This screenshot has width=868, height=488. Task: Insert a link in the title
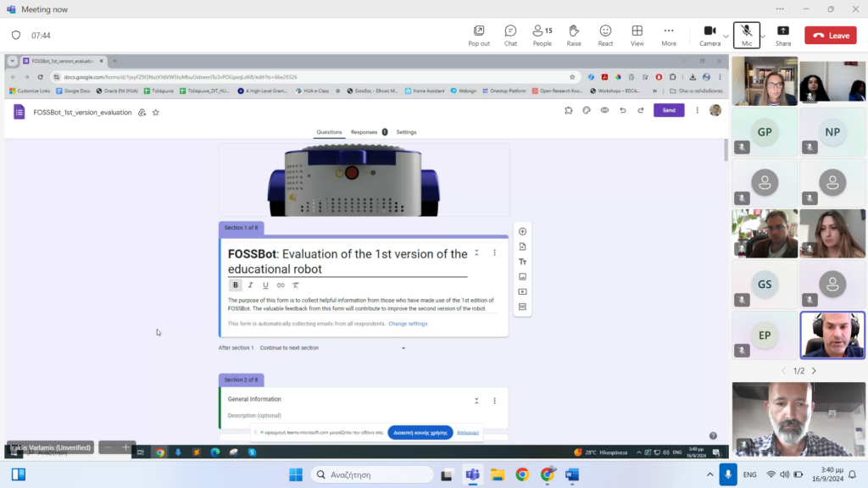coord(281,285)
